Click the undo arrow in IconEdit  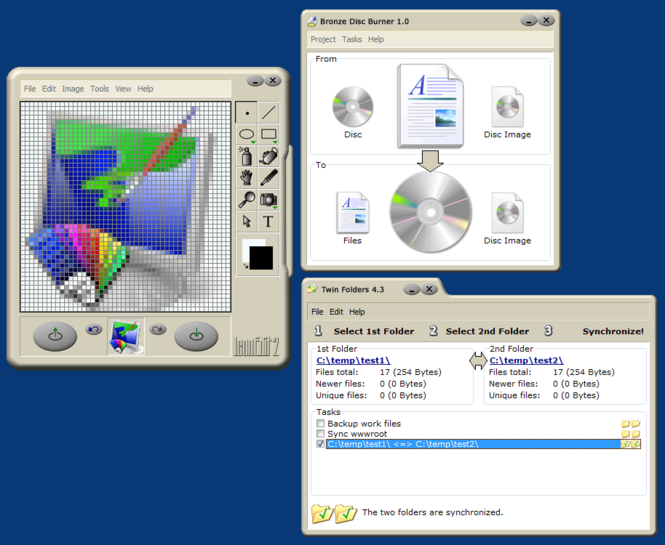pyautogui.click(x=94, y=329)
